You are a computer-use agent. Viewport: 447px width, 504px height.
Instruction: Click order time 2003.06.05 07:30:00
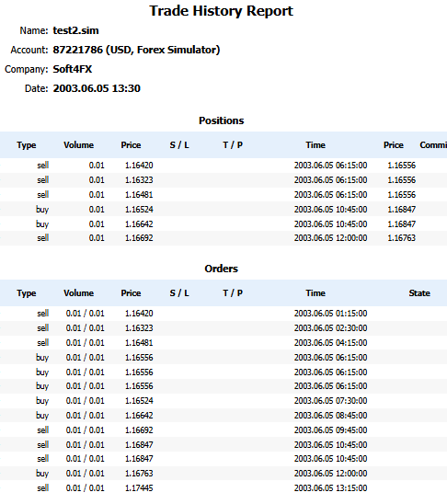pyautogui.click(x=331, y=401)
